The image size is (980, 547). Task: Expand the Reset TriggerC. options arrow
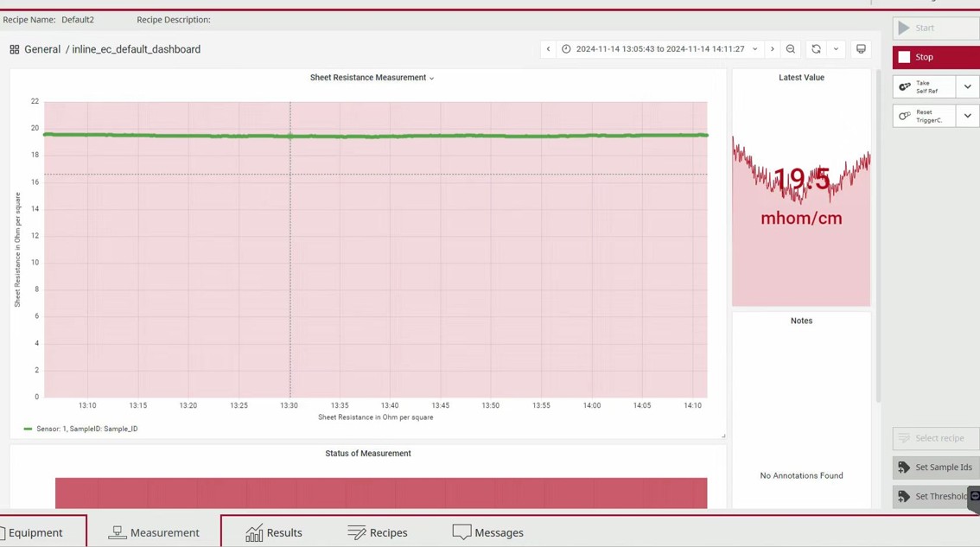pyautogui.click(x=967, y=116)
